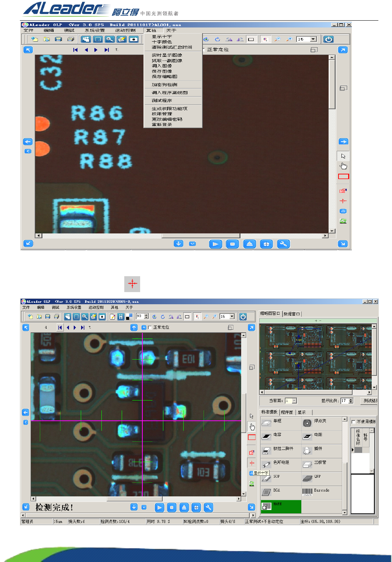Open the 16 dropdown in 2665-B toolbar
392x562 pixels.
point(232,316)
